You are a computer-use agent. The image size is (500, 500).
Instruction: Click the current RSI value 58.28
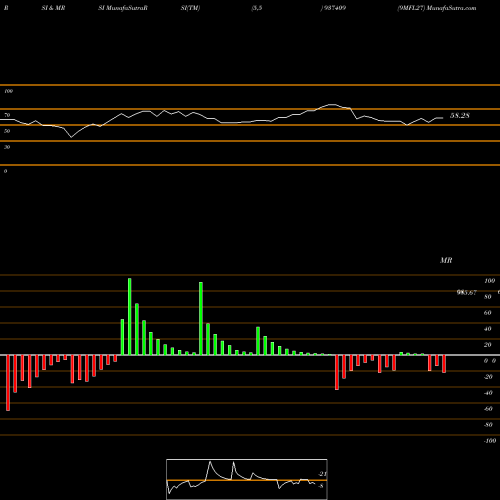point(460,115)
